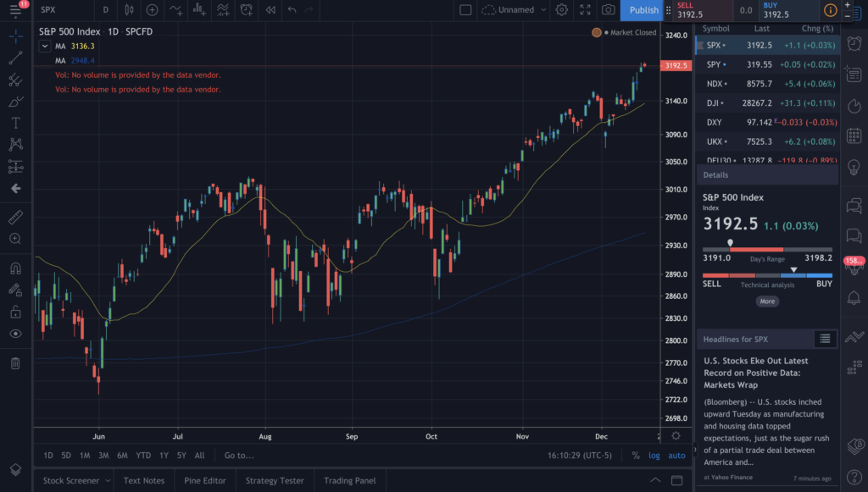Image resolution: width=868 pixels, height=492 pixels.
Task: Open the D interval dropdown
Action: (106, 10)
